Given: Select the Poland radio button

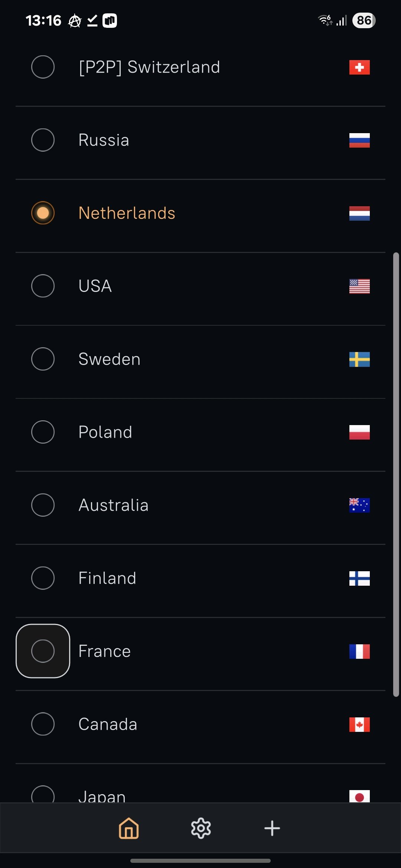Looking at the screenshot, I should [43, 432].
